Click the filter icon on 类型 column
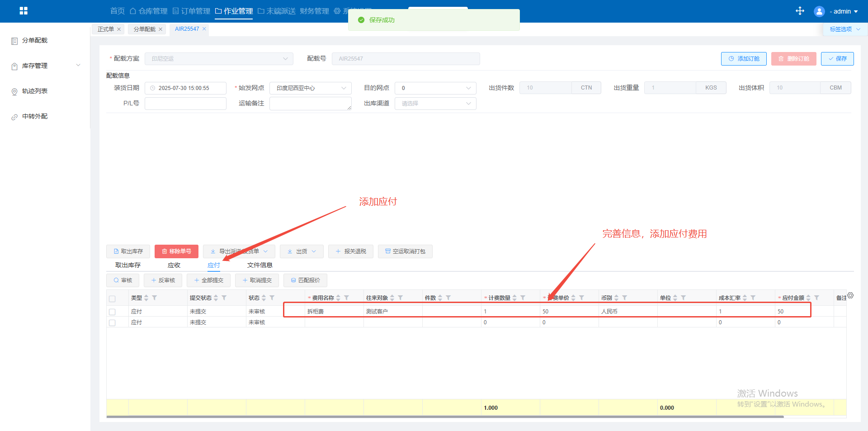 pyautogui.click(x=155, y=298)
